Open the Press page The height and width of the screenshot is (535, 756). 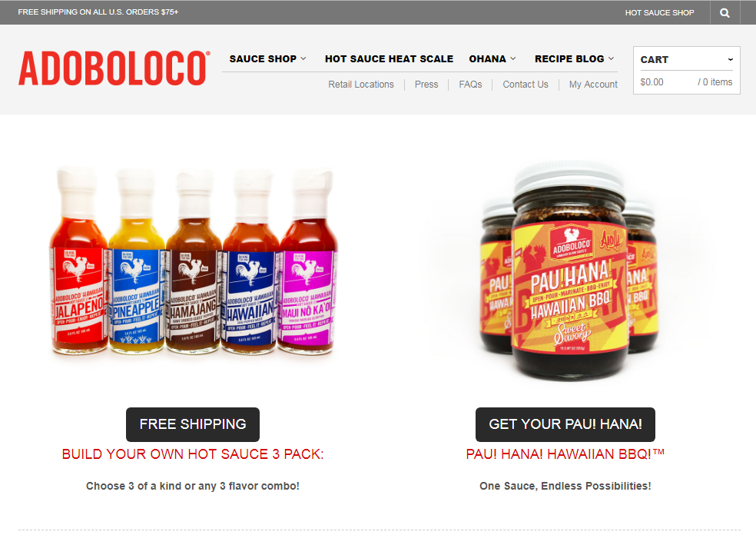pyautogui.click(x=426, y=85)
